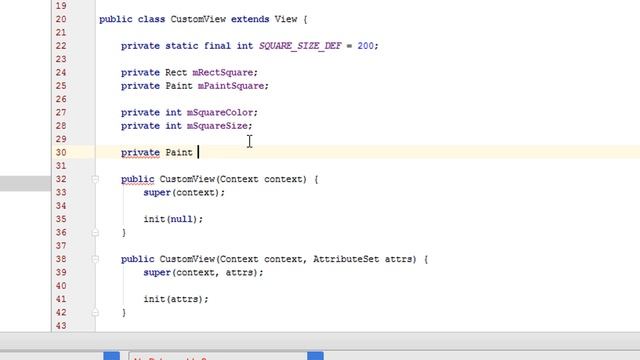Viewport: 640px width, 360px height.
Task: Click 'init(null);' call on line 35
Action: [173, 219]
